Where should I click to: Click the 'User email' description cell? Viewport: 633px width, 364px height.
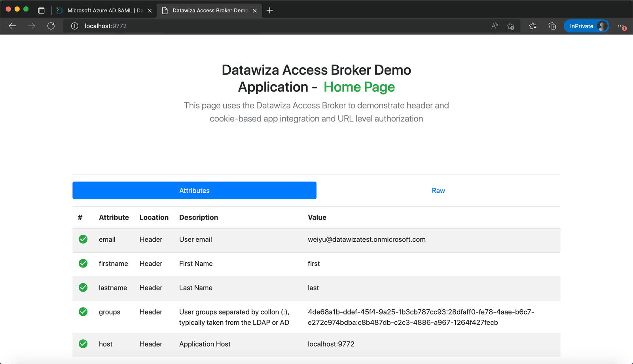pos(195,239)
